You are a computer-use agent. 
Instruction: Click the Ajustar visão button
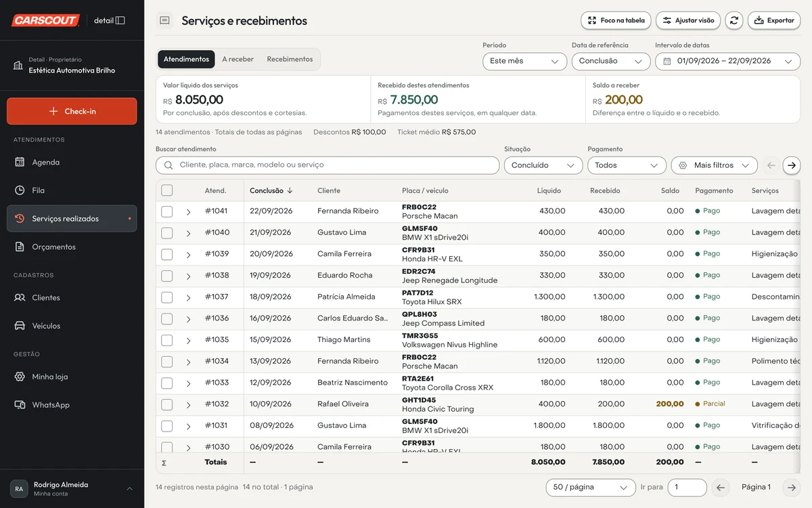tap(688, 20)
